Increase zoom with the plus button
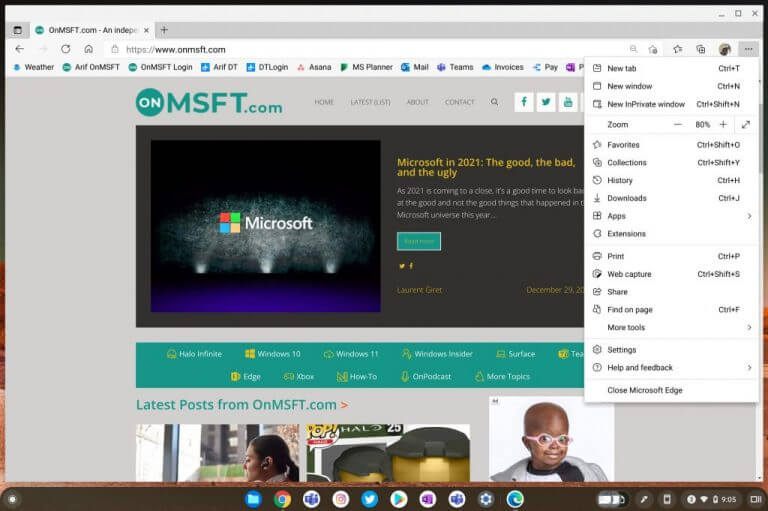This screenshot has width=768, height=511. (x=723, y=124)
